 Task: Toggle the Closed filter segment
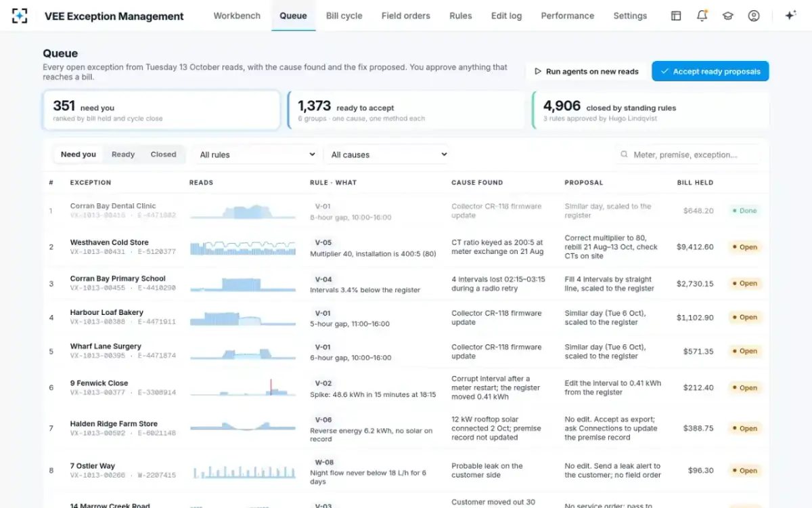[x=163, y=154]
